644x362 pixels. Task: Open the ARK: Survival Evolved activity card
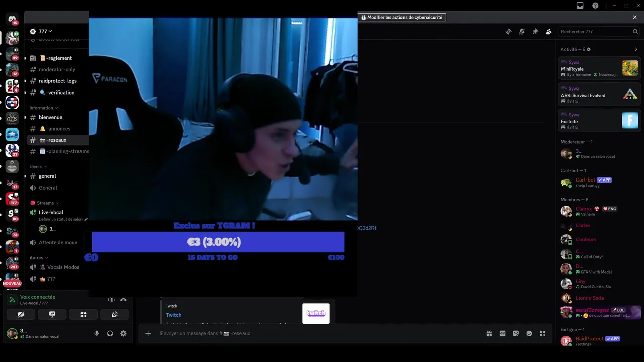pos(600,95)
